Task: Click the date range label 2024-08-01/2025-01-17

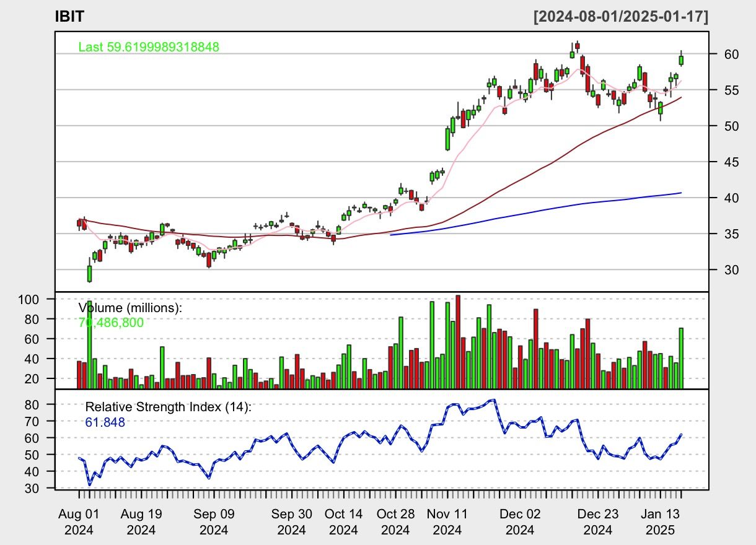Action: (x=621, y=17)
